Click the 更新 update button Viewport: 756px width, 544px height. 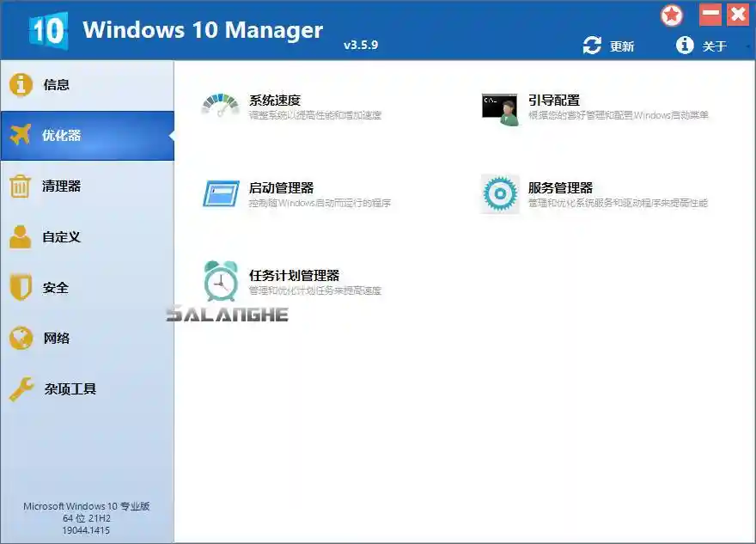click(623, 47)
